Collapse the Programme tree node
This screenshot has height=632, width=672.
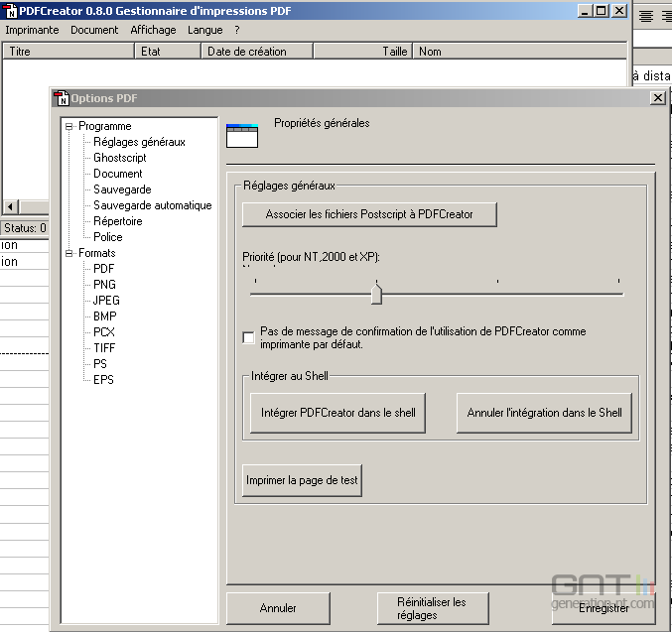[68, 126]
